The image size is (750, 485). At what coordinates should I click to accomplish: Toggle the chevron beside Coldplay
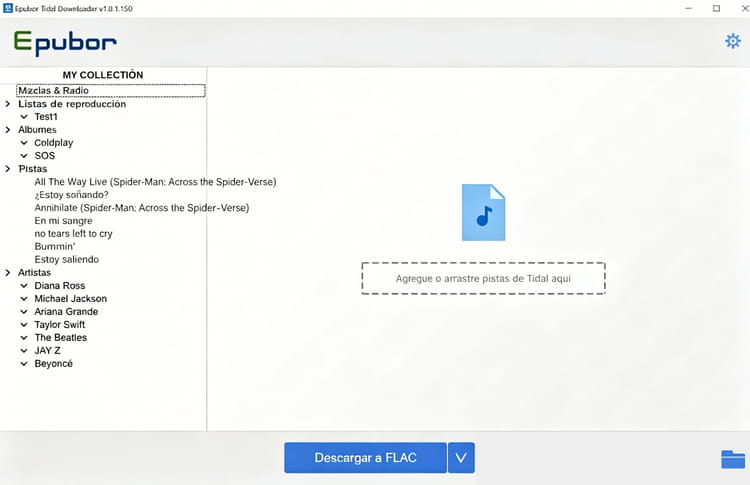pyautogui.click(x=24, y=143)
